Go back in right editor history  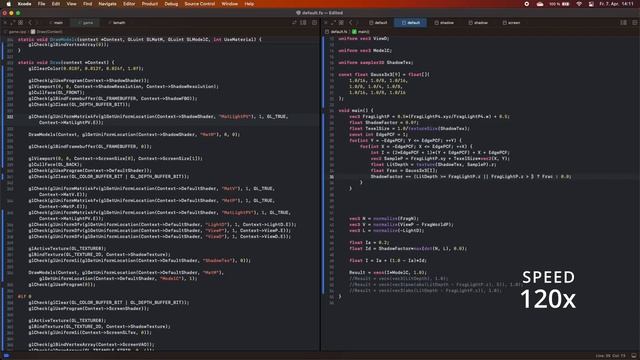click(350, 23)
